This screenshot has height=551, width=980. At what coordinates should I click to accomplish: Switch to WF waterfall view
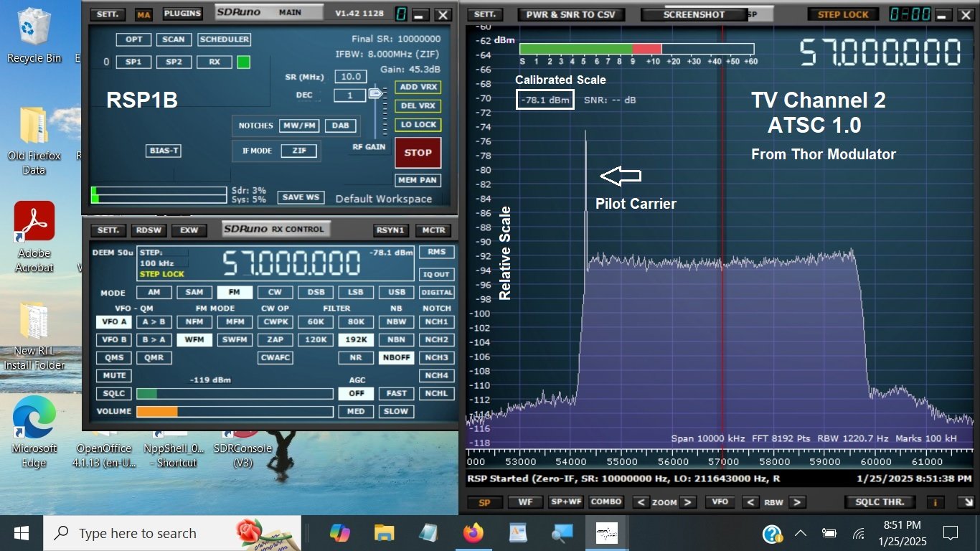pos(525,502)
